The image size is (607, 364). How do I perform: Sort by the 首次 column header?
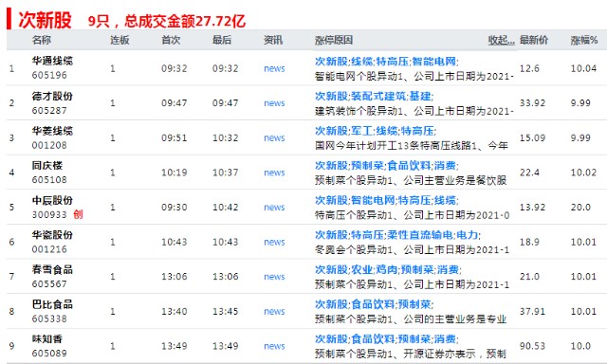pos(171,40)
